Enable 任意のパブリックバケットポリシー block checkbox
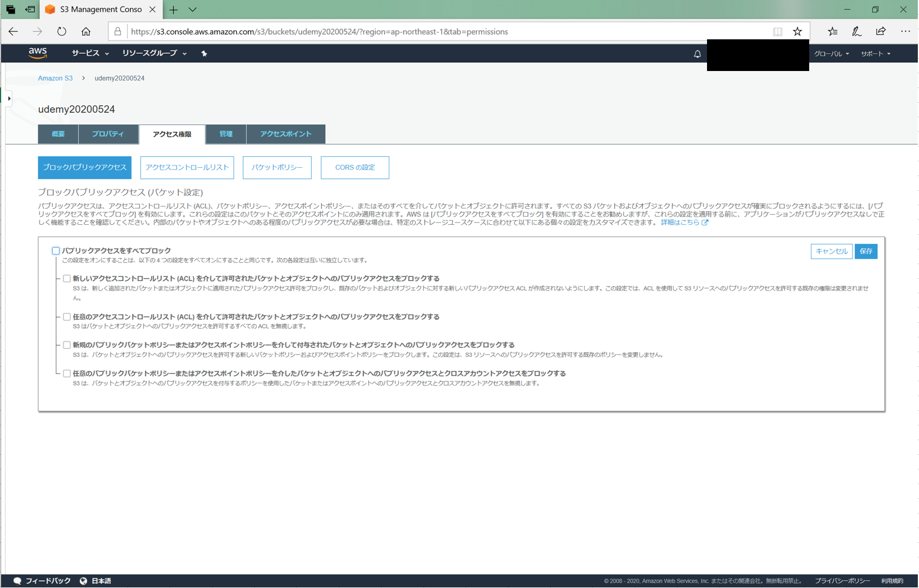This screenshot has width=919, height=588. tap(67, 373)
